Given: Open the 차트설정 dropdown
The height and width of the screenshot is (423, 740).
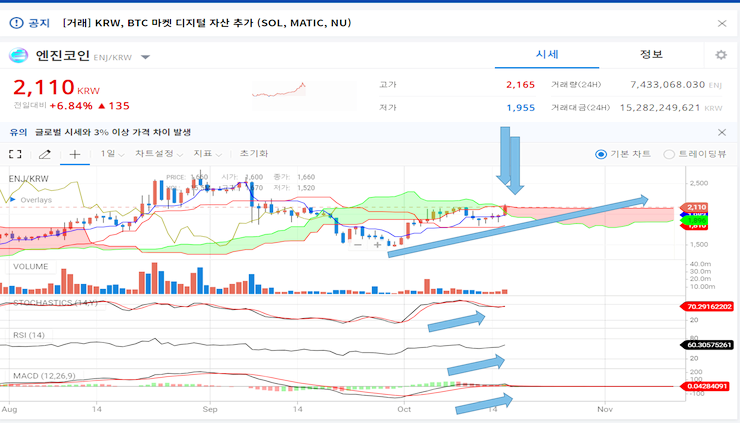Looking at the screenshot, I should [159, 154].
